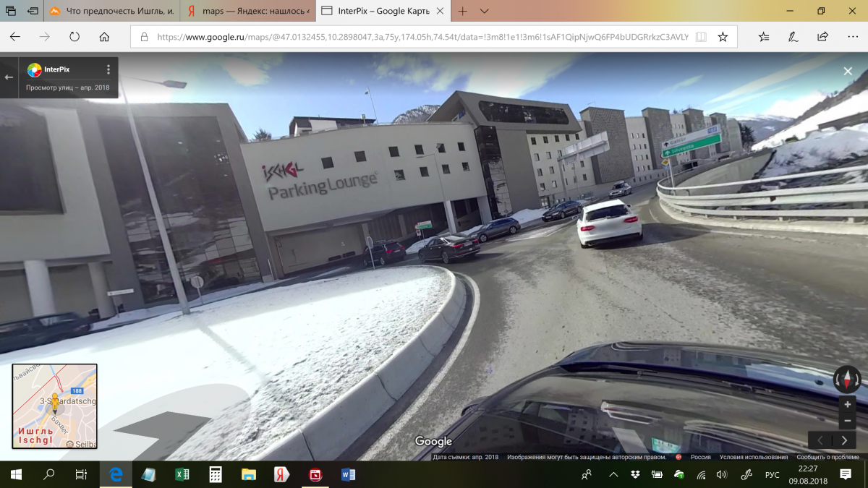Open Yandex browser from the taskbar
Viewport: 868px width, 488px height.
pyautogui.click(x=281, y=474)
